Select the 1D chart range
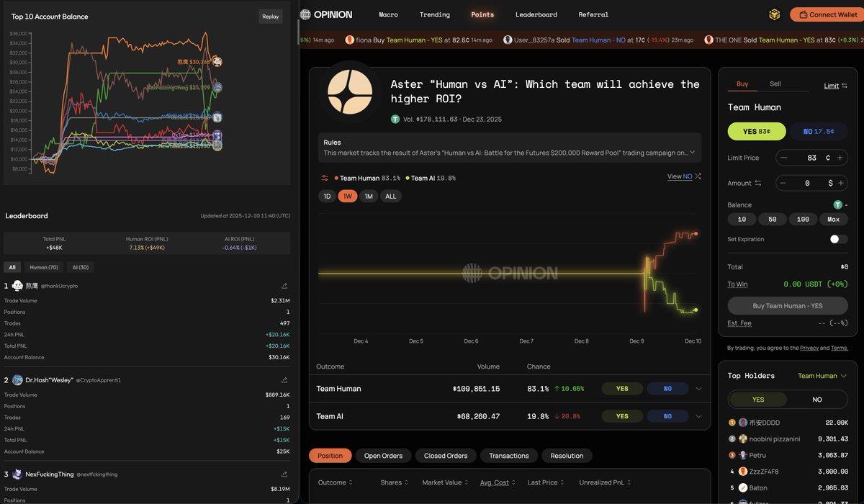Viewport: 864px width, 504px height. pos(327,197)
